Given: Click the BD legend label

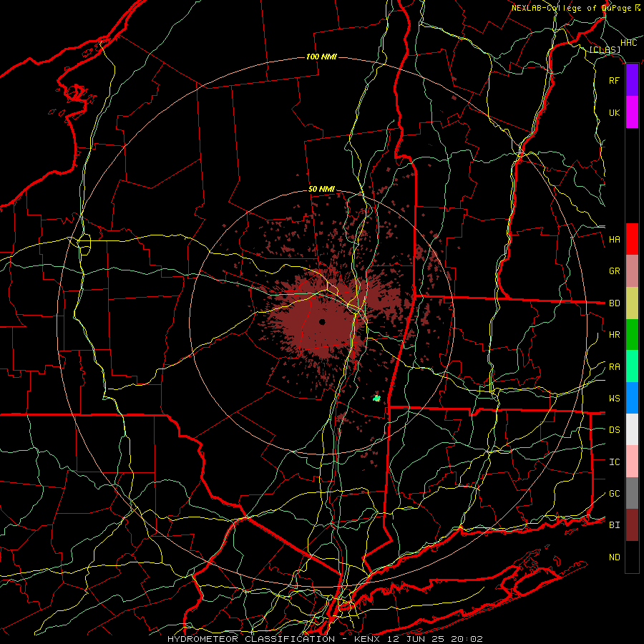Looking at the screenshot, I should click(614, 303).
